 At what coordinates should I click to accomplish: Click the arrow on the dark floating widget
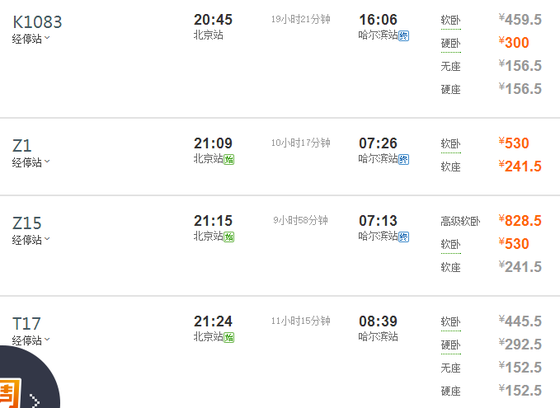point(35,401)
